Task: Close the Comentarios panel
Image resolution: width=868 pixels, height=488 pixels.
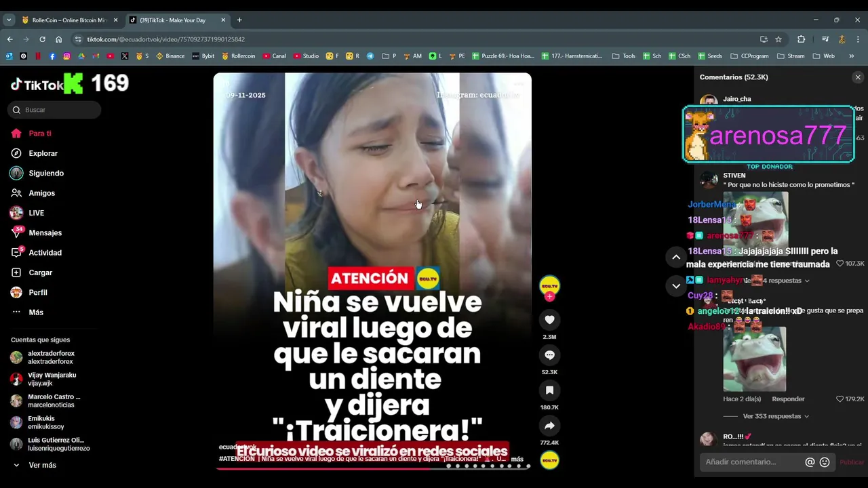Action: 858,77
